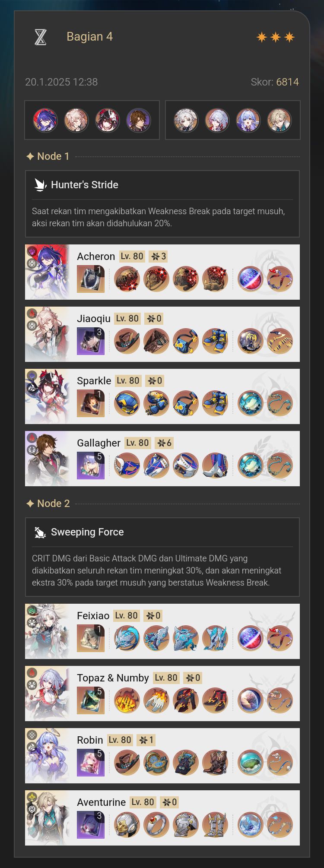The height and width of the screenshot is (868, 324).
Task: Click Aventurine's head relic icon
Action: point(127,825)
